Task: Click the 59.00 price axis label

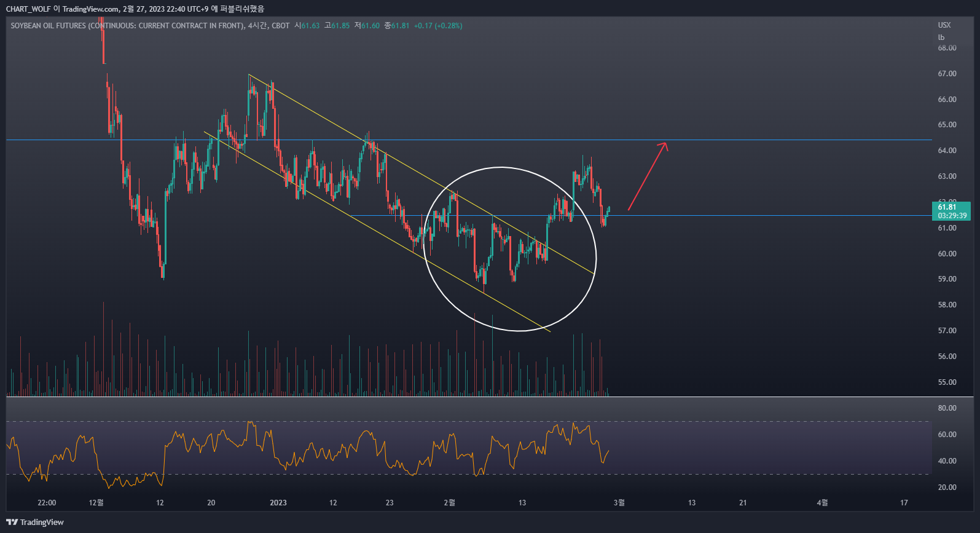Action: [947, 279]
